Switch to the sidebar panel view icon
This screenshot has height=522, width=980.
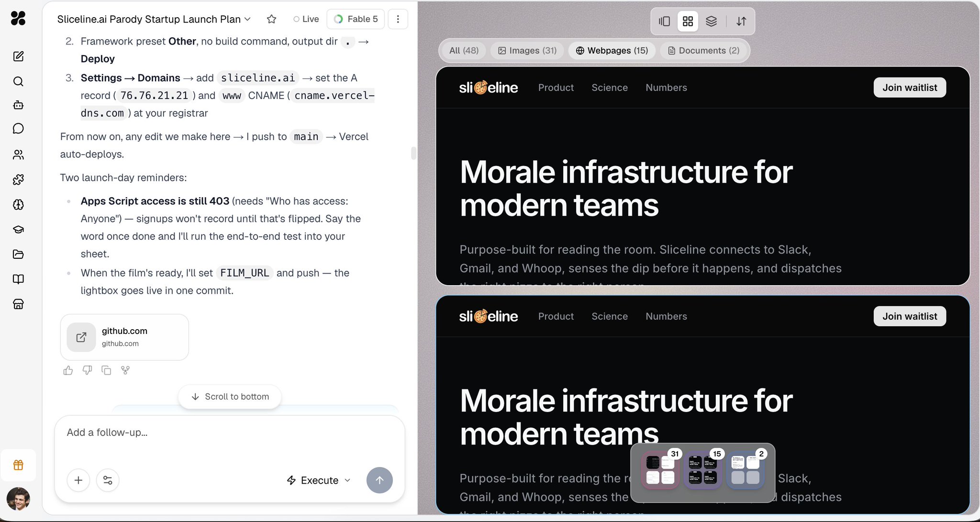pos(664,21)
